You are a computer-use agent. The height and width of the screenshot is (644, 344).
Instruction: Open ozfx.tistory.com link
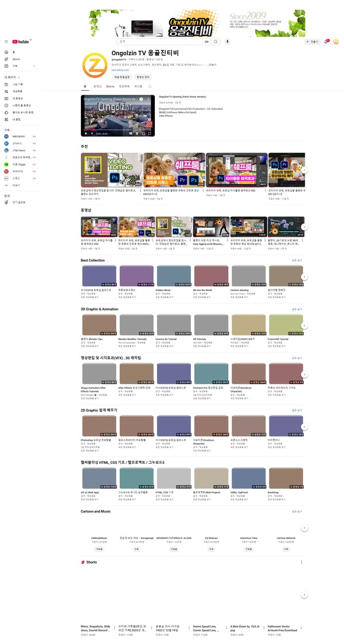pyautogui.click(x=120, y=70)
